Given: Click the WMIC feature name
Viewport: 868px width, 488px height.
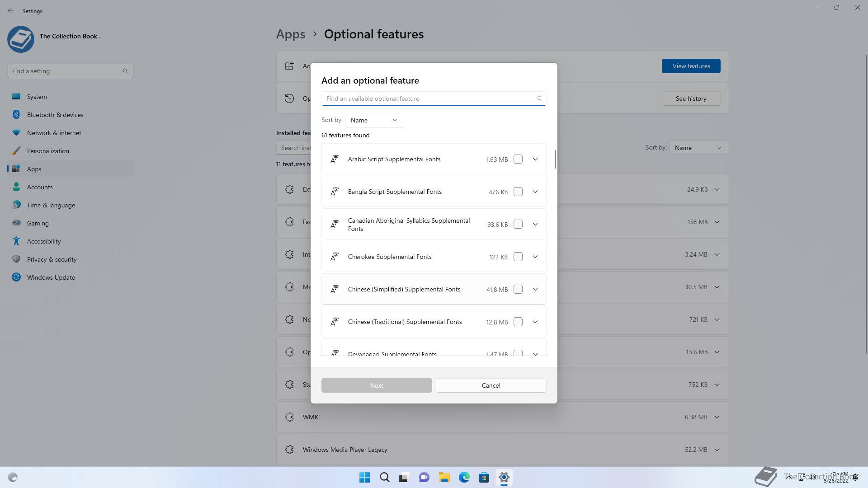Looking at the screenshot, I should coord(311,417).
